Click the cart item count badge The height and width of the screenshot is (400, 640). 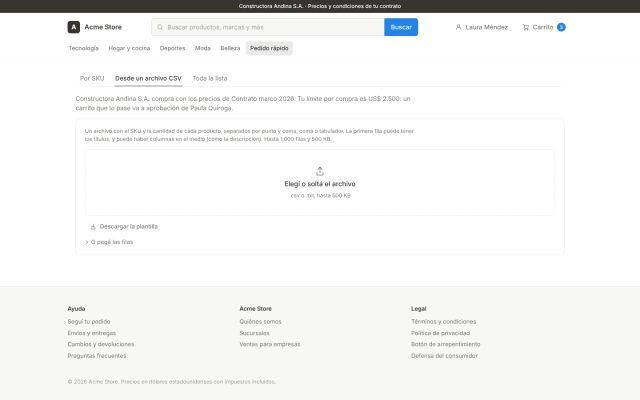(561, 27)
